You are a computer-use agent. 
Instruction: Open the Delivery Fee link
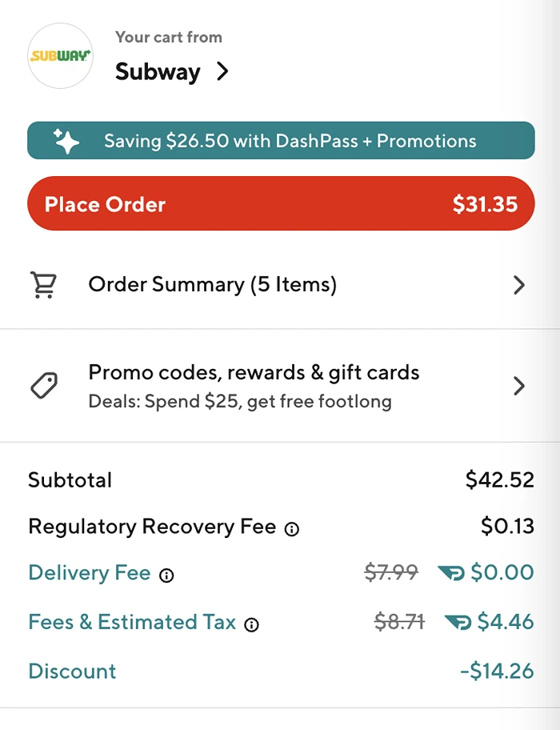coord(90,573)
